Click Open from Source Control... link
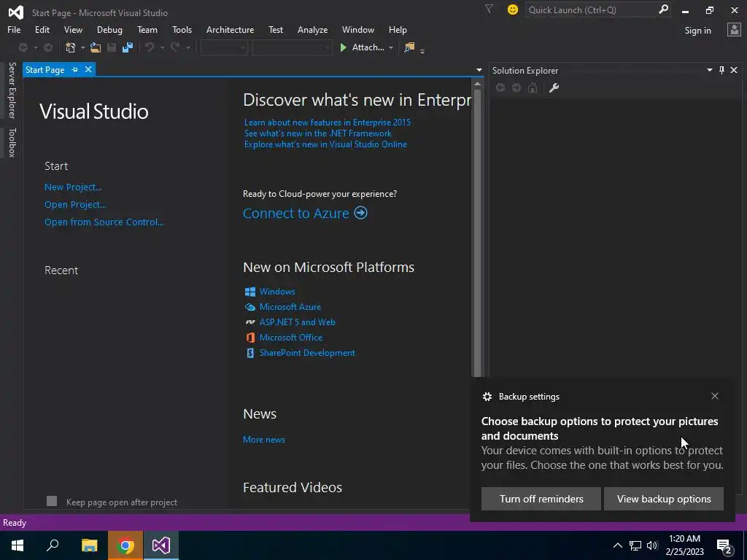This screenshot has height=560, width=747. click(104, 222)
